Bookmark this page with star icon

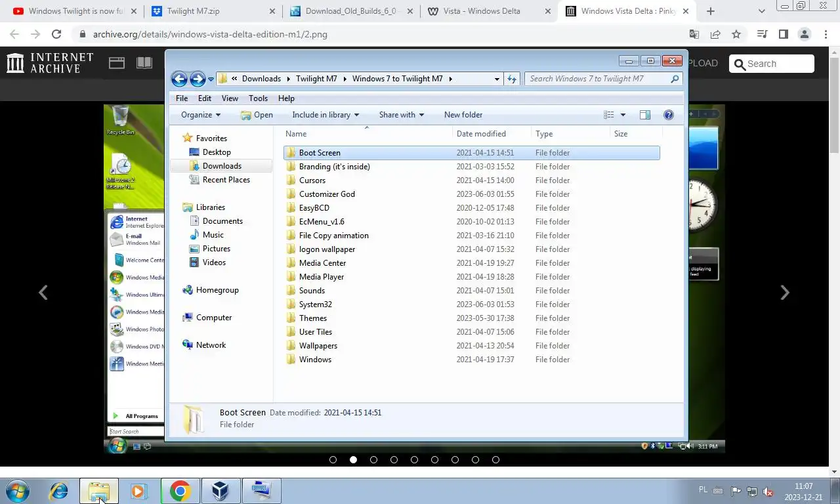coord(736,34)
